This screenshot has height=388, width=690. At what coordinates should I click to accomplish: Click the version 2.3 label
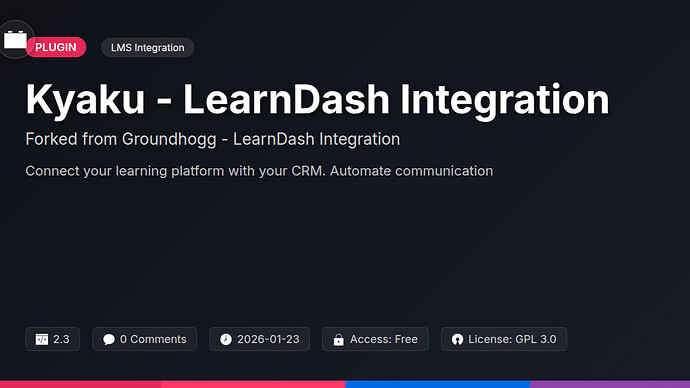(61, 339)
